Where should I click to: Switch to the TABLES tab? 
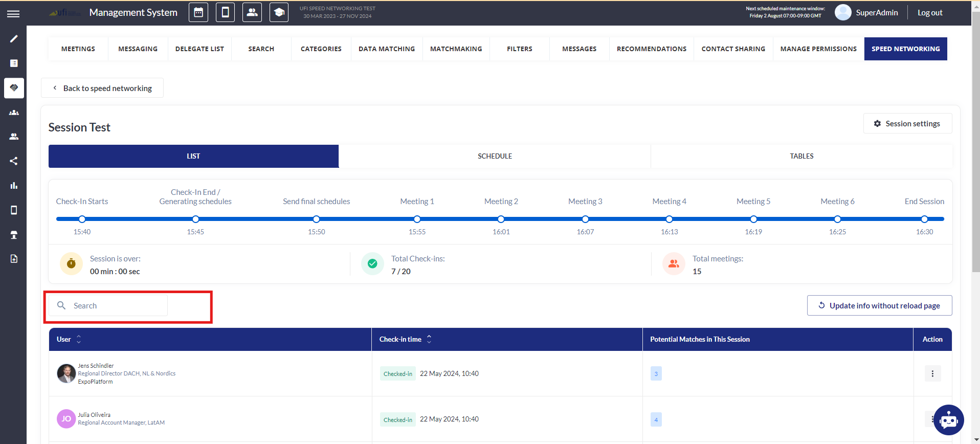pyautogui.click(x=801, y=156)
